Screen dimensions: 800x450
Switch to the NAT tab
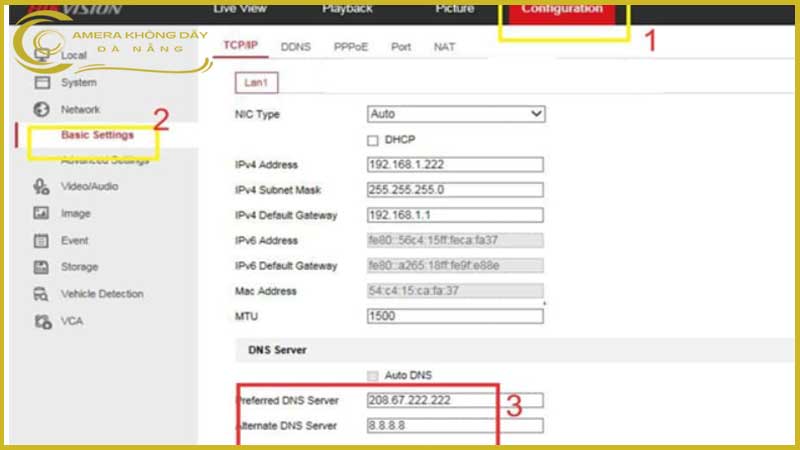click(x=444, y=47)
